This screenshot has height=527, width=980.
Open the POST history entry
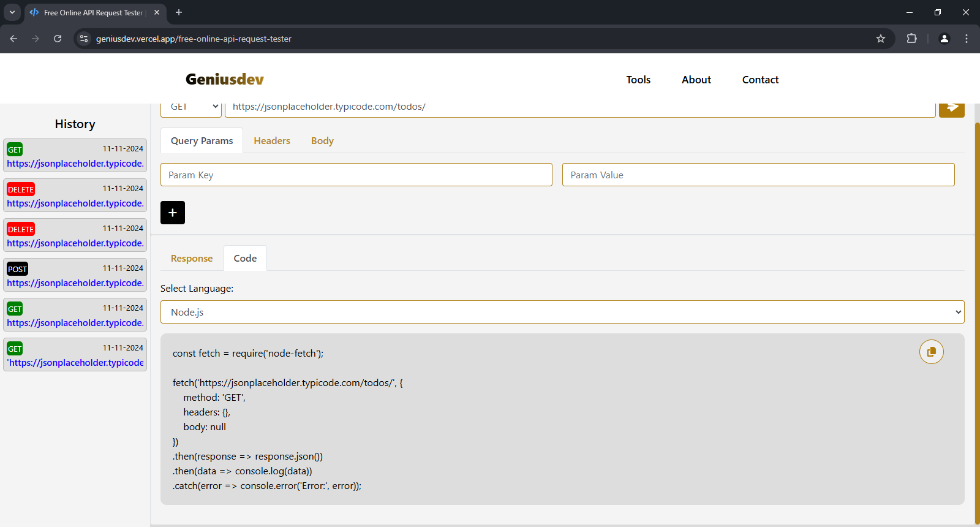[75, 275]
